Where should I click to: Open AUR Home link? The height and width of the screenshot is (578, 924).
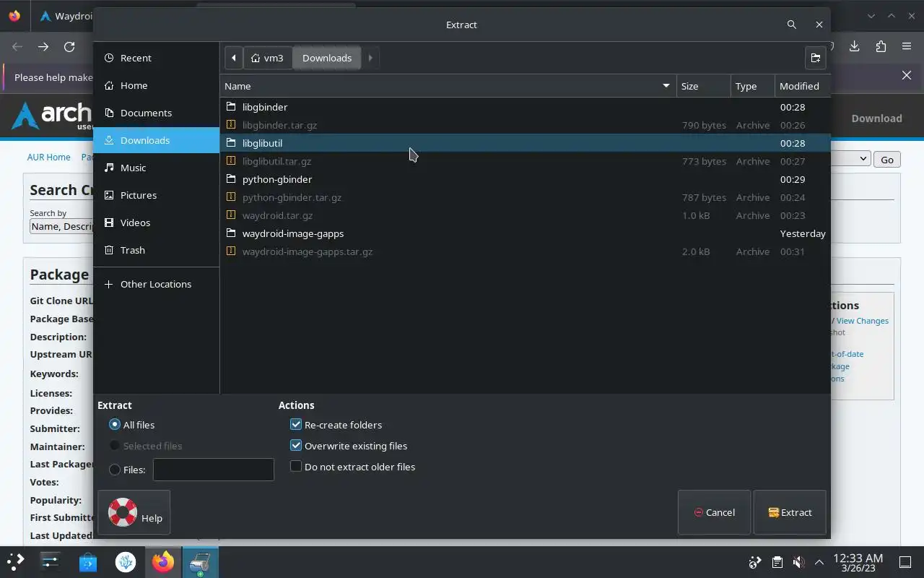point(49,157)
